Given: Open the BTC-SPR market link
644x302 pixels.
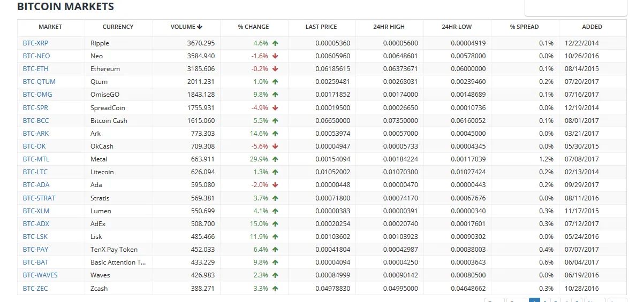Looking at the screenshot, I should 36,108.
